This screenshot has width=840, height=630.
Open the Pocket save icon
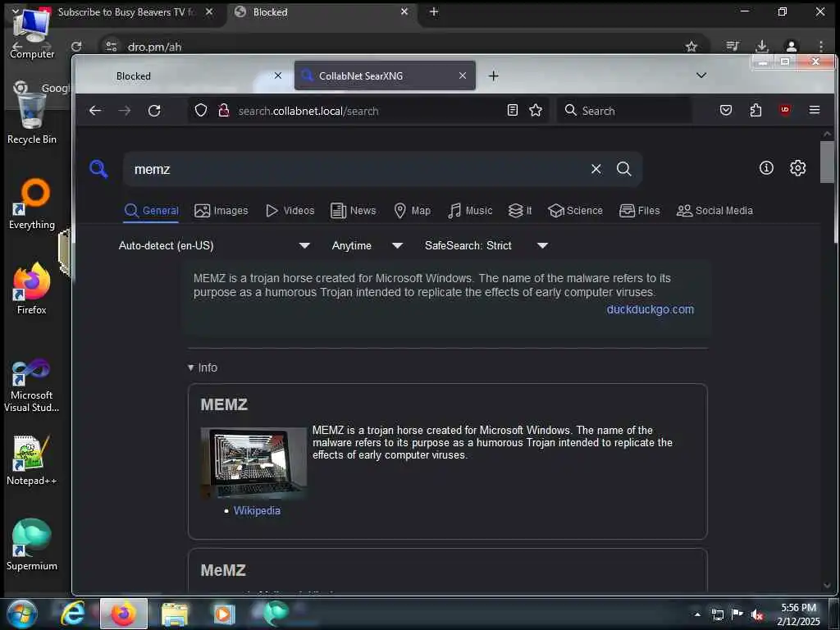(x=726, y=111)
